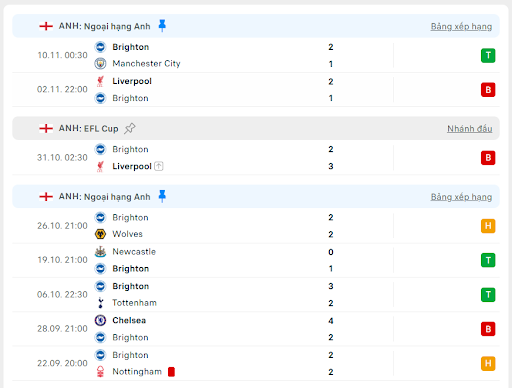Viewport: 512px width, 388px height.
Task: Open top Bảng xếp hạng standings link
Action: tap(461, 26)
